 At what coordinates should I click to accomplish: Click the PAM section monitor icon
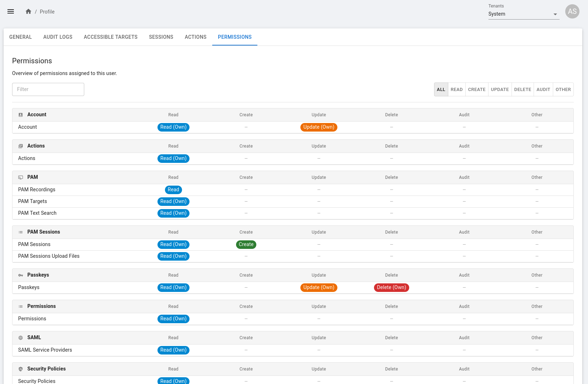[x=21, y=177]
